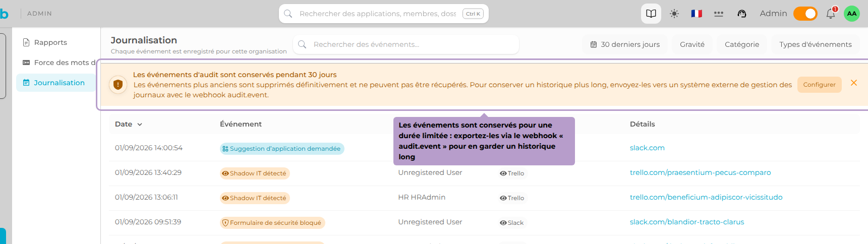This screenshot has width=868, height=244.
Task: Click the Formulaire de sécurité bloqué tag
Action: pos(272,223)
